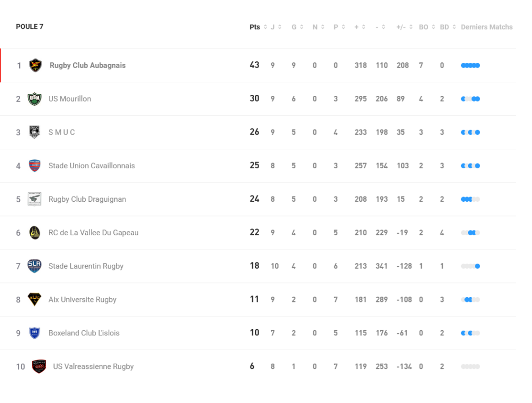
Task: Click the Rugby Club Aubagnais team logo
Action: (35, 66)
